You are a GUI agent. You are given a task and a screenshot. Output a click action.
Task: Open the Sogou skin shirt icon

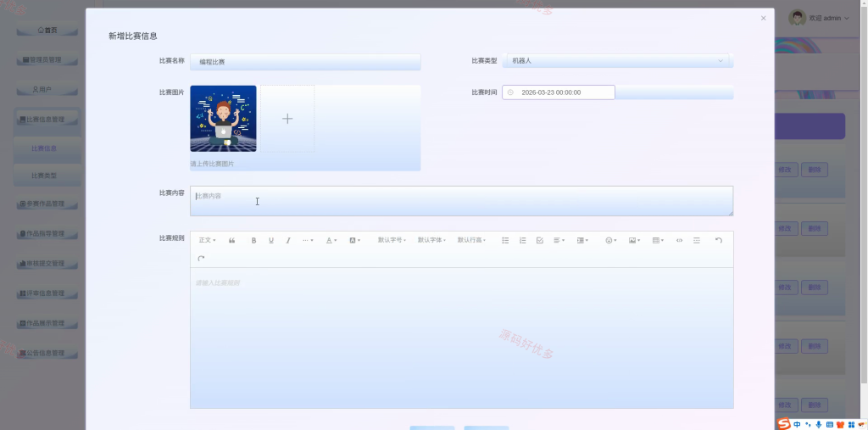pos(840,424)
